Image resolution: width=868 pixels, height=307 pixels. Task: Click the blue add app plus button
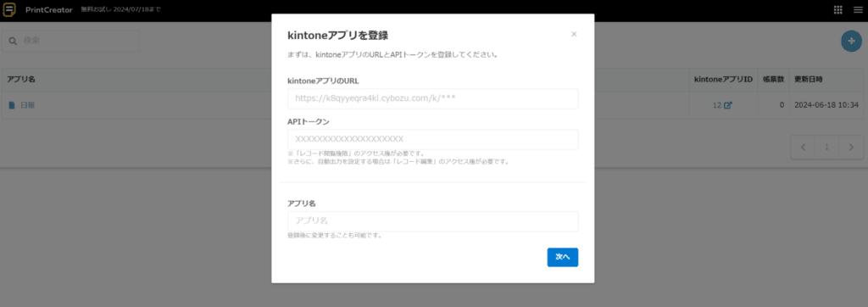tap(851, 42)
